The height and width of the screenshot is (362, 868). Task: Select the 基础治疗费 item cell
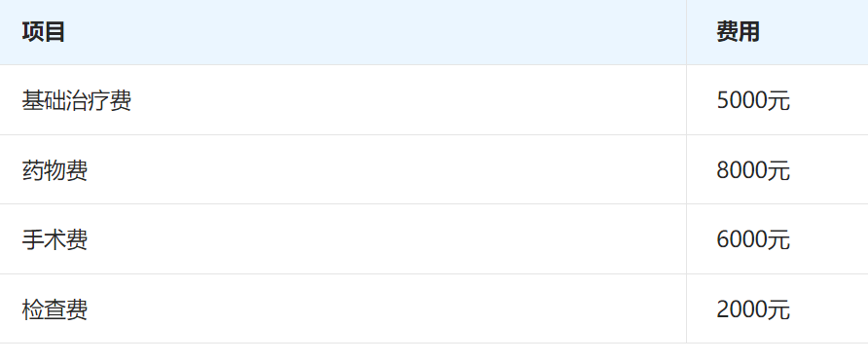click(343, 100)
